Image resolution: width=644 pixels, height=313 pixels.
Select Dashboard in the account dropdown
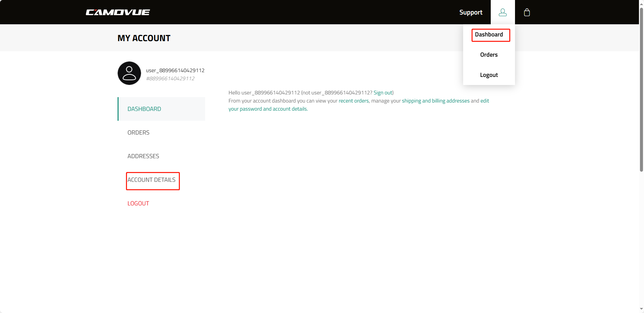[x=489, y=34]
